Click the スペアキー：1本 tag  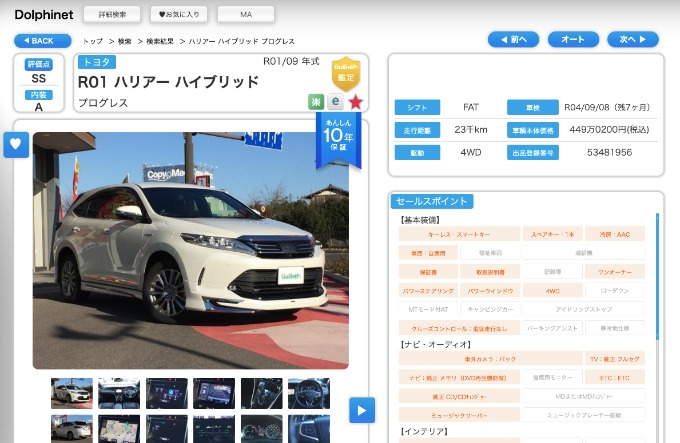coord(552,234)
